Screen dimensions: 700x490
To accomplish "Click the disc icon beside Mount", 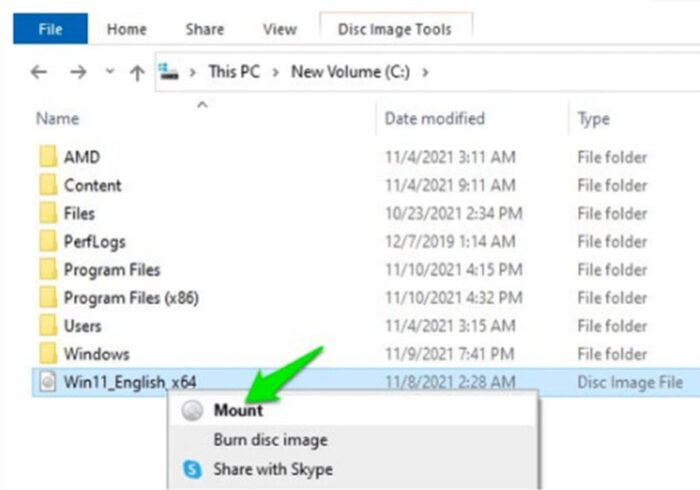I will 192,410.
